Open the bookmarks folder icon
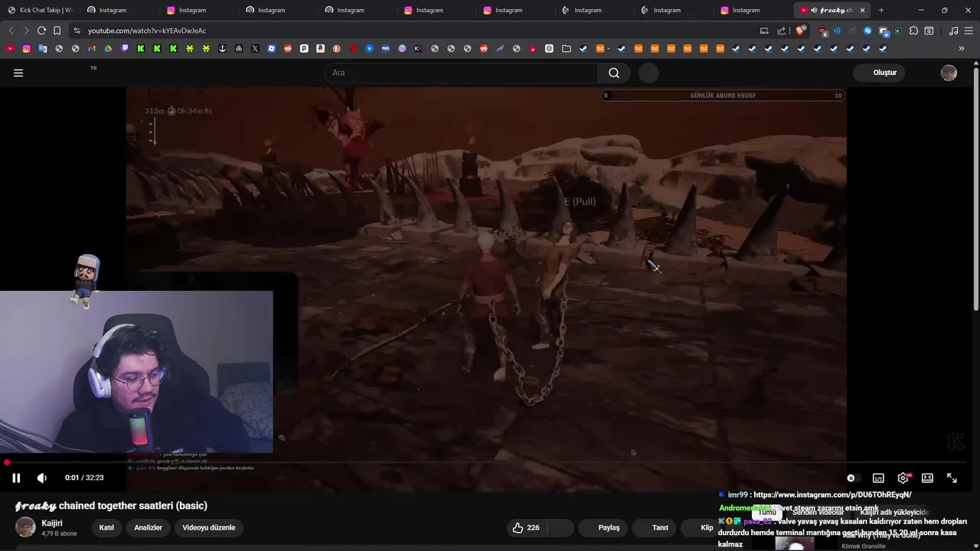The height and width of the screenshot is (551, 980). [x=566, y=48]
